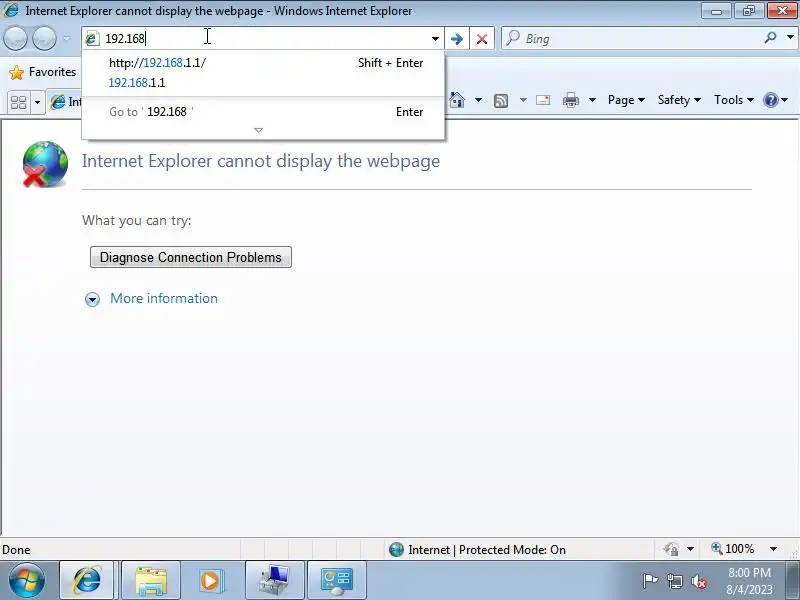The width and height of the screenshot is (800, 600).
Task: Open Print options dropdown arrow
Action: [592, 100]
